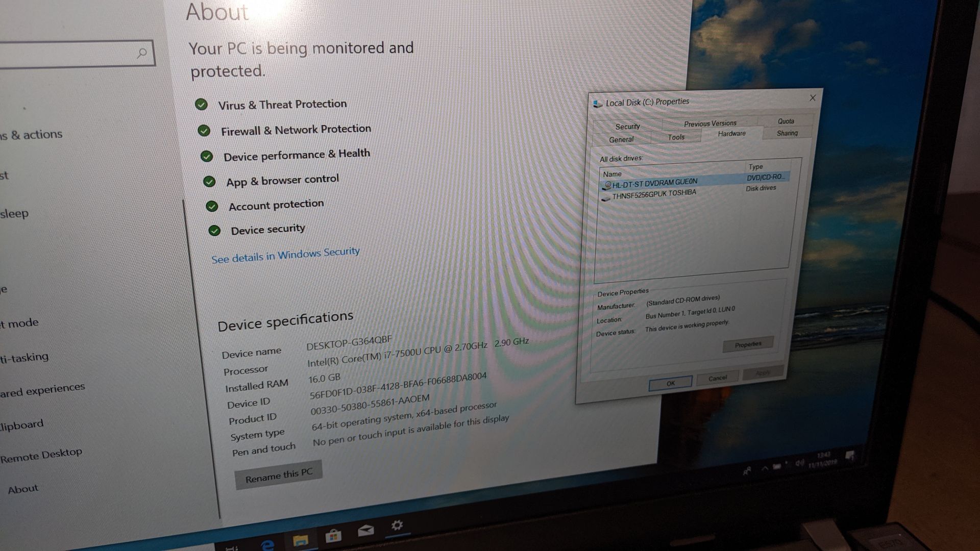Click This device is working properly status
The image size is (980, 551).
687,326
